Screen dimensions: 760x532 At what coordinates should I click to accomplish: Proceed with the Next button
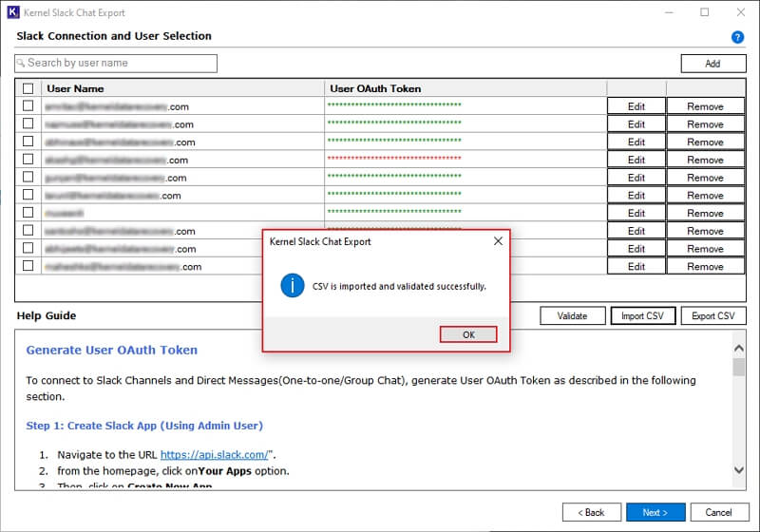[655, 512]
